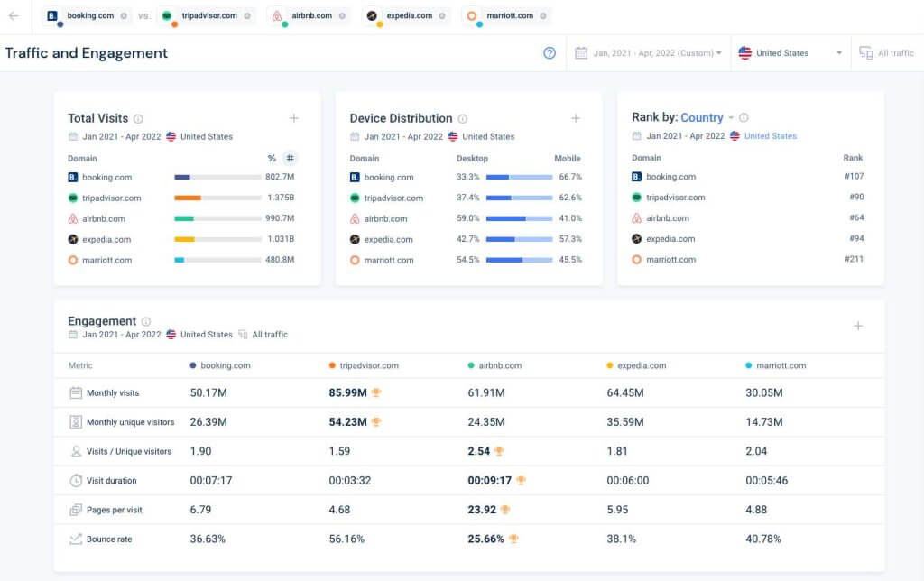Image resolution: width=924 pixels, height=581 pixels.
Task: Click trophy icon next to 54.23M
Action: click(376, 422)
